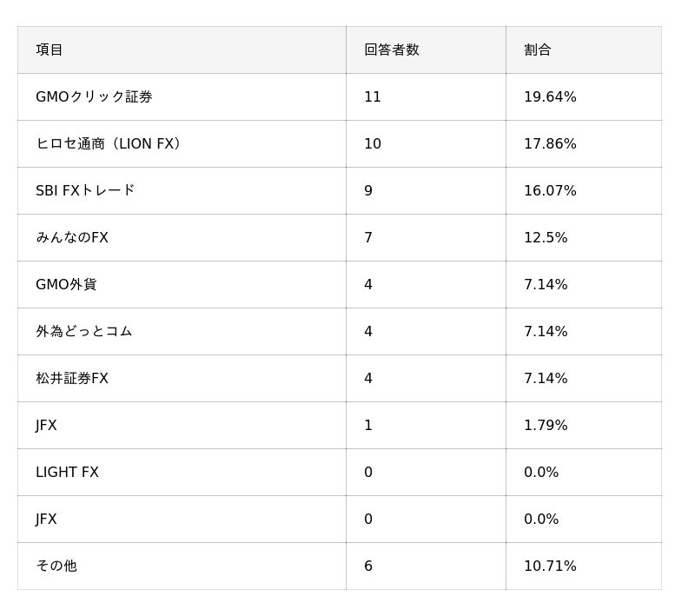Click the 1.79% percentage cell
Screen dimensions: 695x616
click(x=546, y=425)
